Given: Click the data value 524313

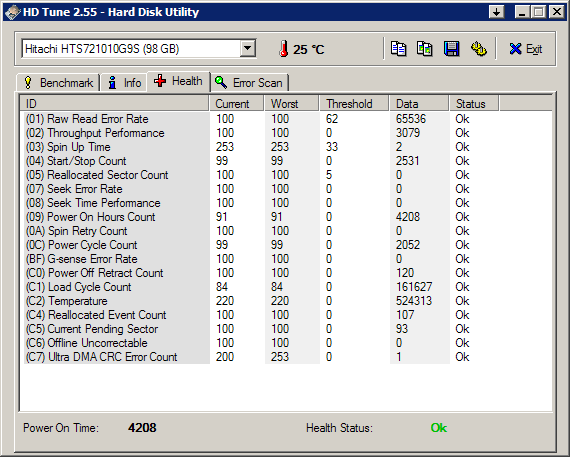Looking at the screenshot, I should pyautogui.click(x=414, y=301).
